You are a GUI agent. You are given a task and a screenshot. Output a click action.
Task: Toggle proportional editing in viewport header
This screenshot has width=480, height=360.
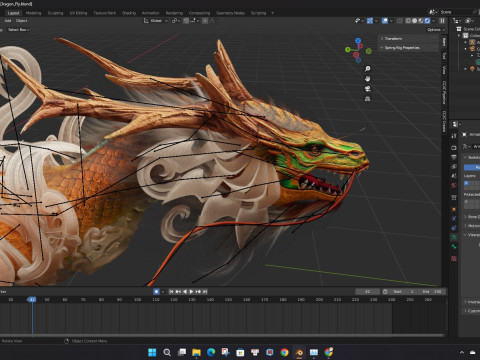point(205,21)
